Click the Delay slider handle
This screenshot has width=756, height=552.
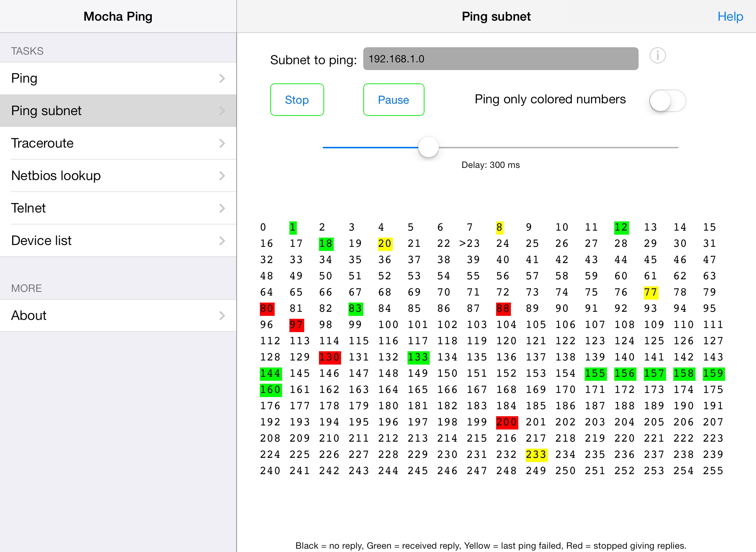[429, 147]
